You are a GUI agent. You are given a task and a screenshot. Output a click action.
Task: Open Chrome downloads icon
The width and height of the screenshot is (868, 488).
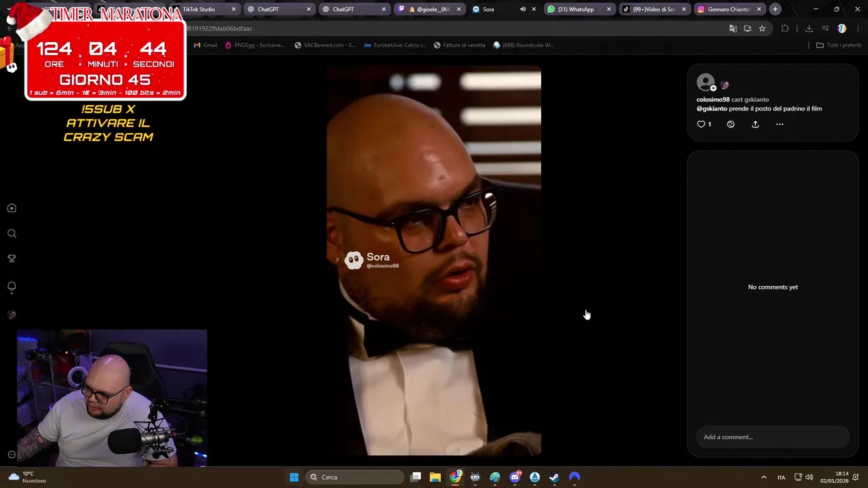[x=809, y=28]
